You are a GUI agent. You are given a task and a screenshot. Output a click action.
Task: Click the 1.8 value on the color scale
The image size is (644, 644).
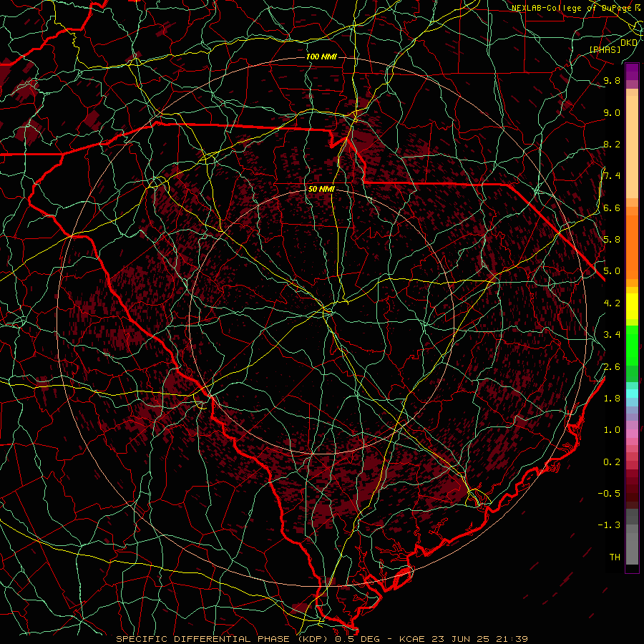point(612,399)
